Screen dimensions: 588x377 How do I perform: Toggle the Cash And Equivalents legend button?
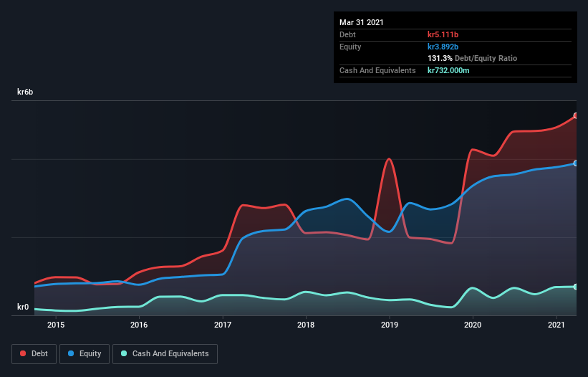pos(165,354)
